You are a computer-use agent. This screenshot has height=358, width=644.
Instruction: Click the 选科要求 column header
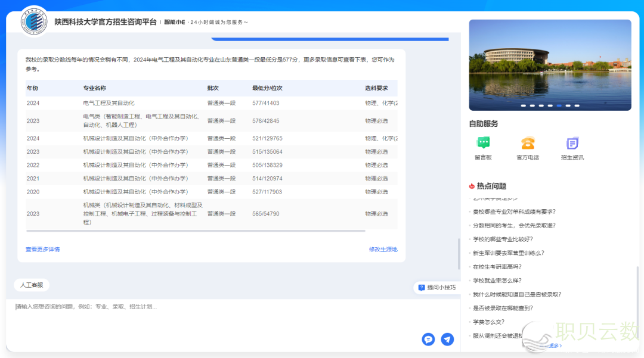click(x=376, y=88)
